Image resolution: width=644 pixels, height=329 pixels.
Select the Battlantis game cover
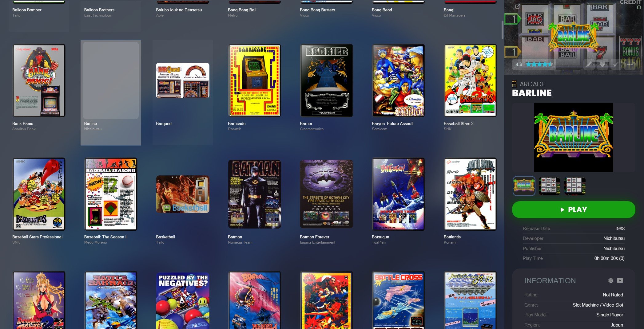(470, 194)
